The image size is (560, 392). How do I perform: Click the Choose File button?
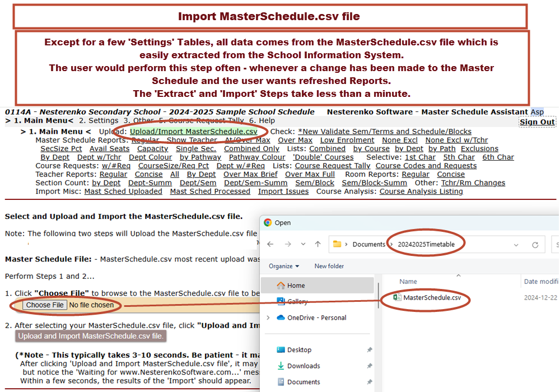[45, 305]
